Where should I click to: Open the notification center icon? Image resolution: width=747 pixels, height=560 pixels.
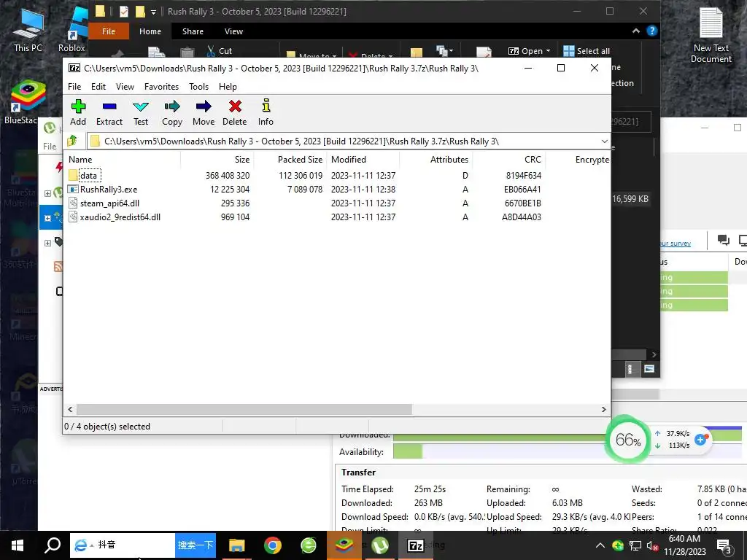tap(724, 545)
